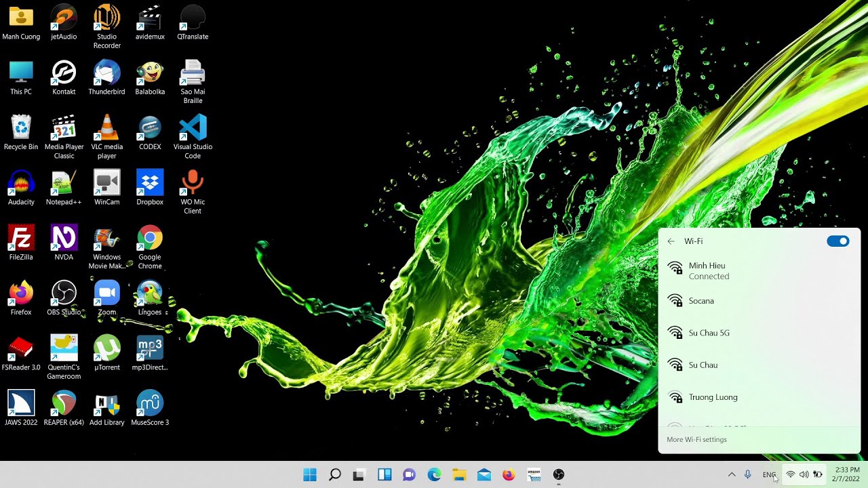Viewport: 868px width, 488px height.
Task: Open More Wi-Fi settings
Action: pyautogui.click(x=696, y=440)
